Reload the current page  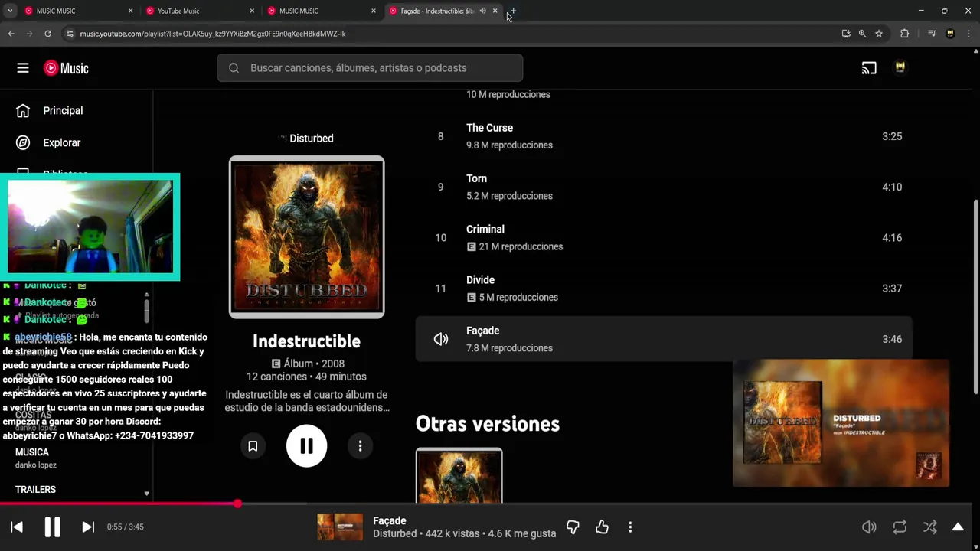click(x=47, y=34)
